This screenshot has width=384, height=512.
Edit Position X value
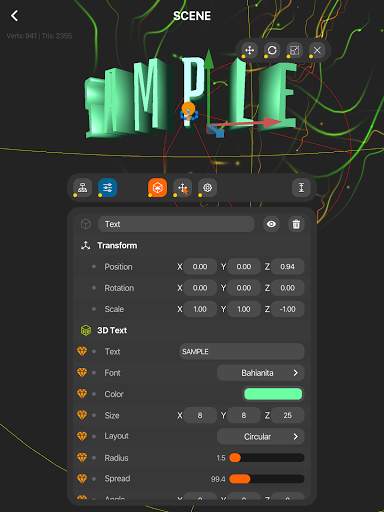pyautogui.click(x=200, y=267)
